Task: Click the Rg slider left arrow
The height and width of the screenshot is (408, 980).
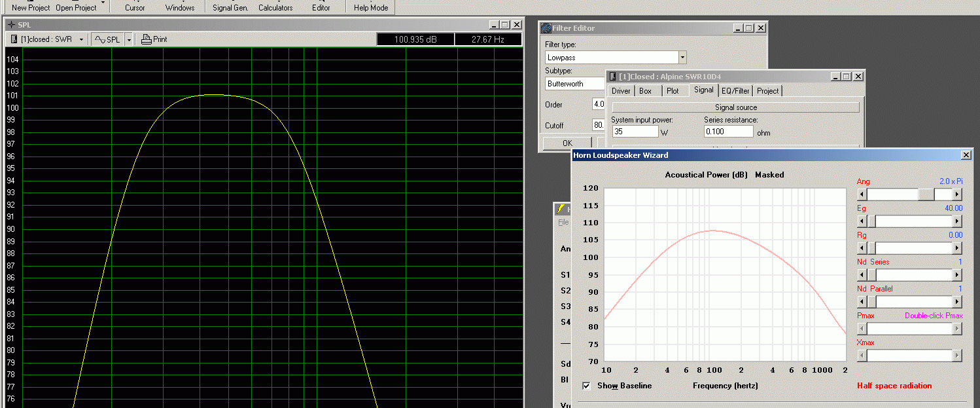Action: (x=862, y=248)
